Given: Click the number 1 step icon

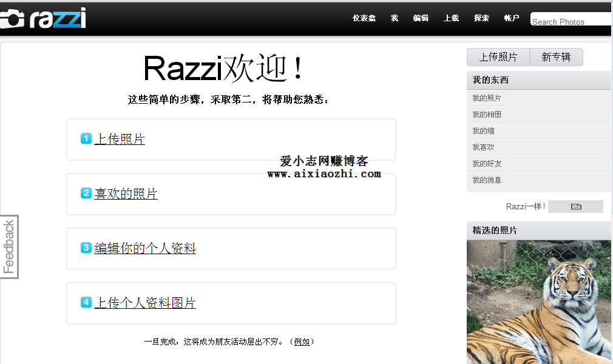Looking at the screenshot, I should coord(86,138).
